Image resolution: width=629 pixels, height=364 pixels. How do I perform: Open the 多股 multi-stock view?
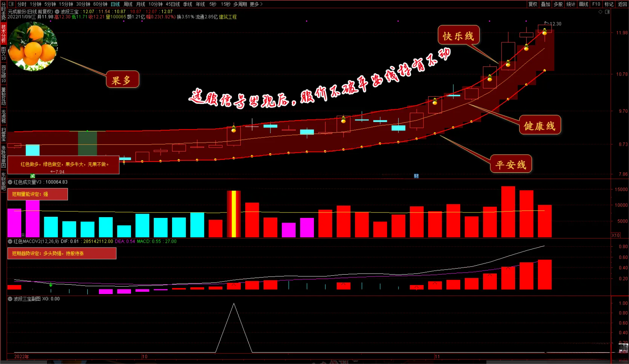tap(558, 4)
